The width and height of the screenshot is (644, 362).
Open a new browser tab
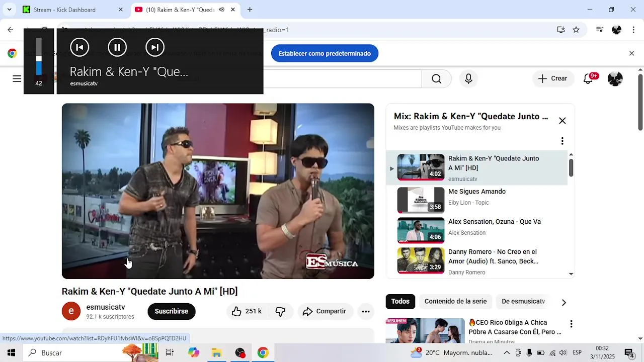coord(250,10)
